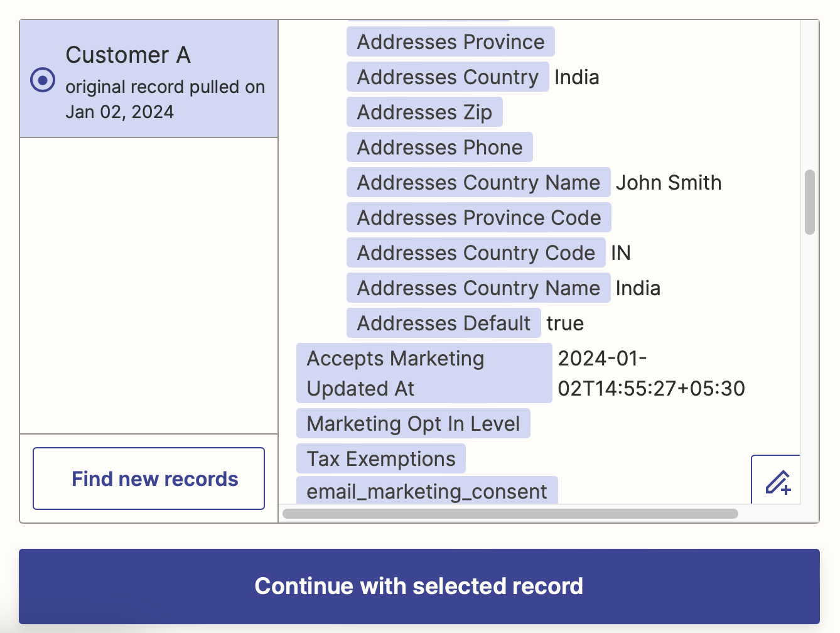840x633 pixels.
Task: Select the Addresses Default field tag
Action: [444, 323]
